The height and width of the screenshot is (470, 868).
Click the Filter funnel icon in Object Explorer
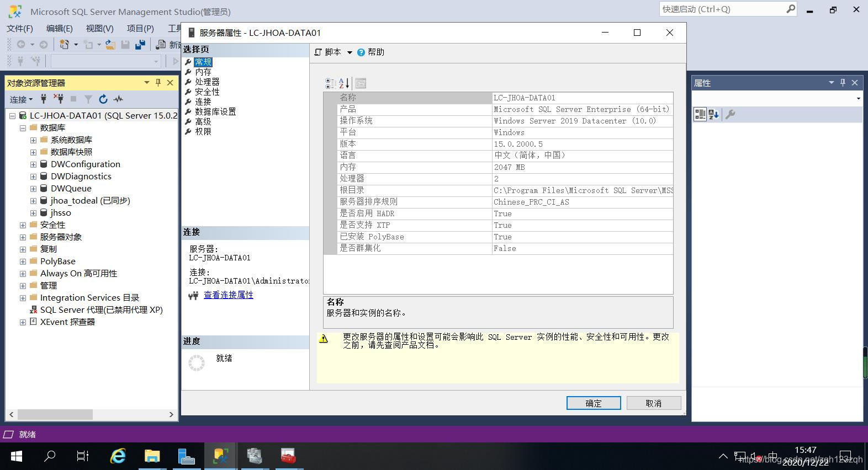(88, 99)
